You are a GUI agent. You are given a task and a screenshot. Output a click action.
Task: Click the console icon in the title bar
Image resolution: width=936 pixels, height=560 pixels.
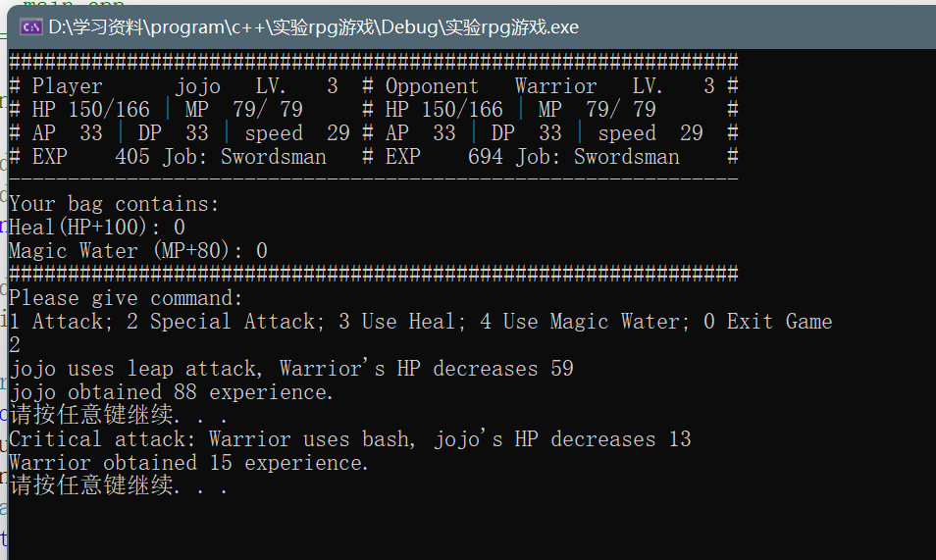(x=30, y=26)
